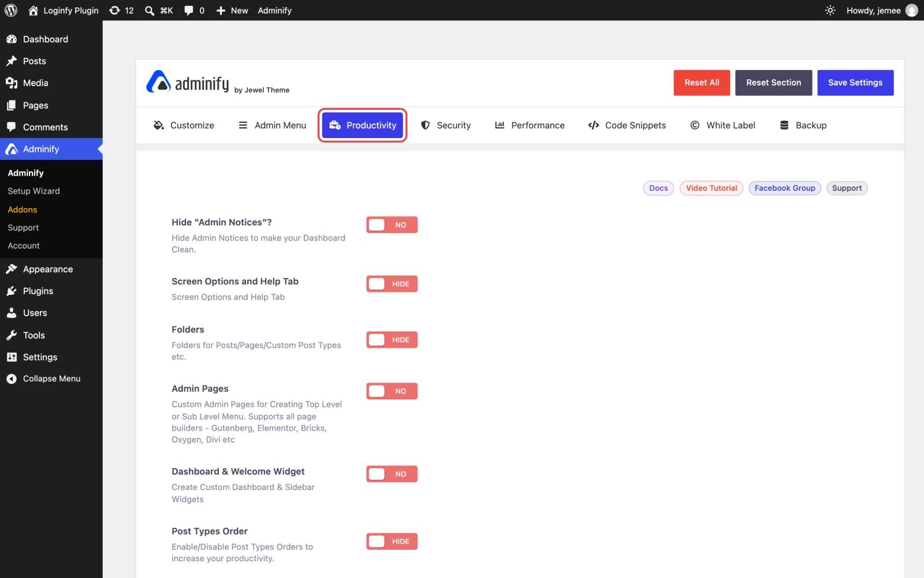Toggle the light/dark mode sun icon
Screen dimensions: 924x578
tap(830, 10)
